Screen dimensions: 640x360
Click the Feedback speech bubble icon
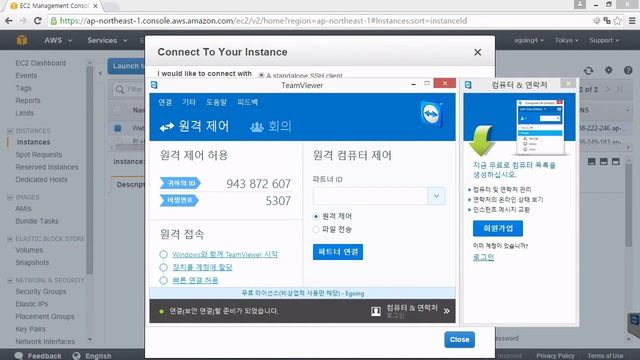coord(19,356)
